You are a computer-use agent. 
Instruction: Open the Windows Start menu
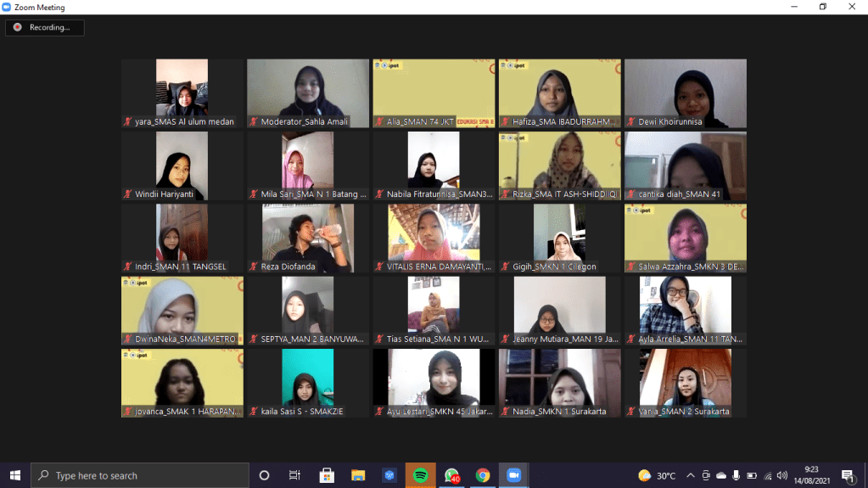tap(14, 475)
